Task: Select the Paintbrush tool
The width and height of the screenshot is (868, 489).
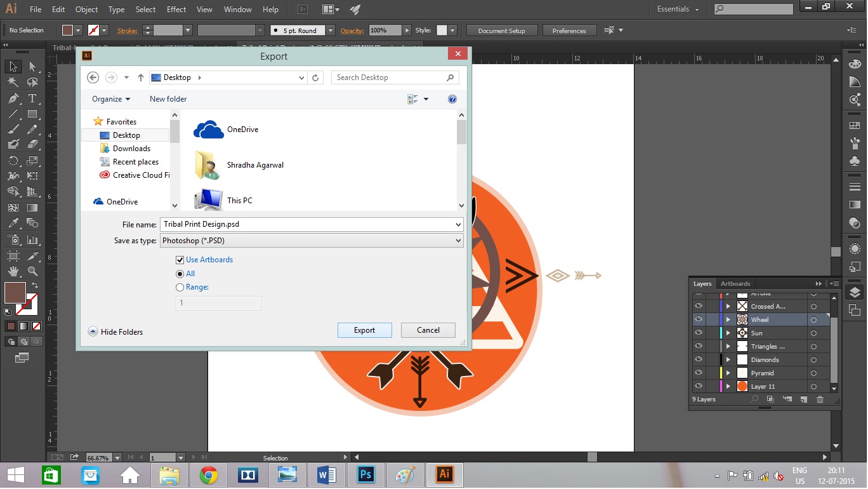Action: coord(13,129)
